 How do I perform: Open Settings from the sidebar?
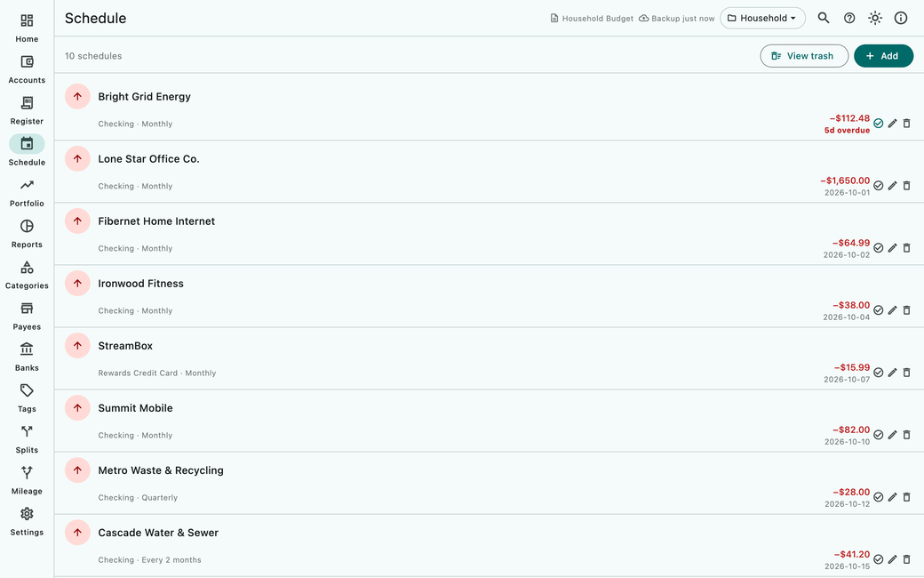point(27,522)
